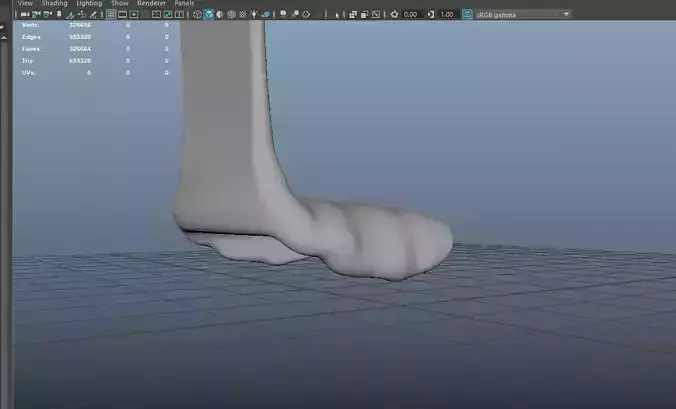Click the Gamma value field 1.00

(448, 14)
